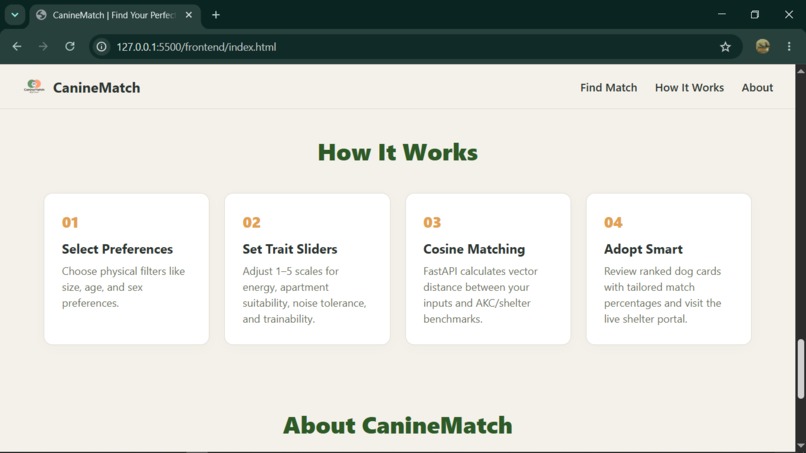Click the address bar URL
Image resolution: width=806 pixels, height=453 pixels.
point(196,47)
